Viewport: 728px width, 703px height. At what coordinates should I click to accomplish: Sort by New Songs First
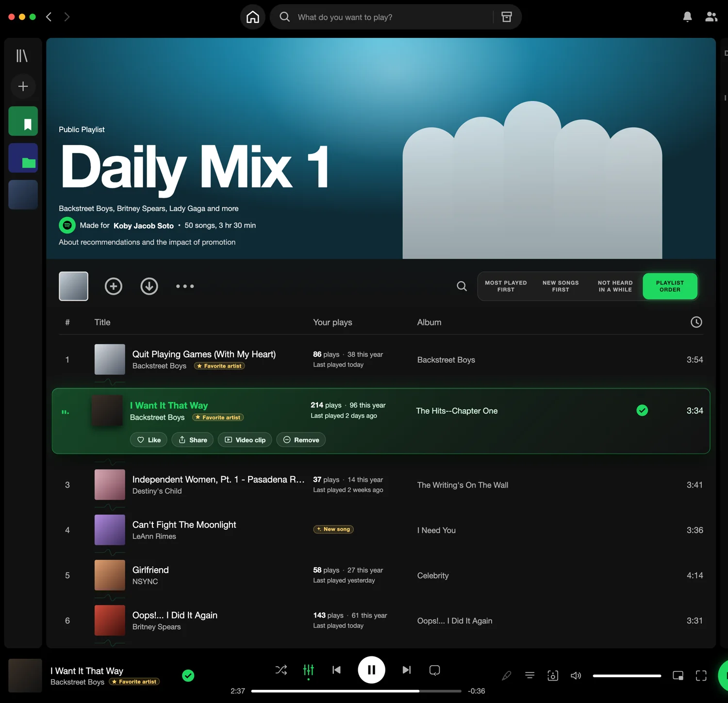pos(561,286)
